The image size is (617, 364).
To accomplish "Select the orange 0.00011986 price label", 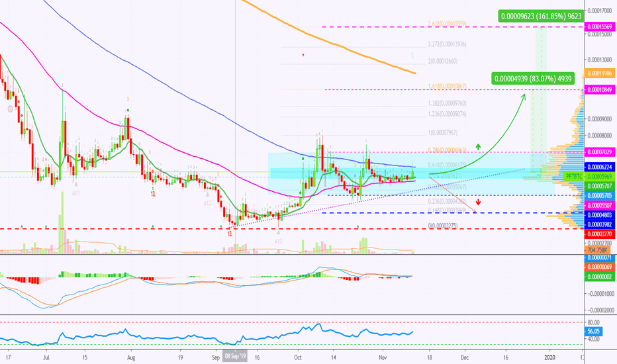I will pos(600,73).
